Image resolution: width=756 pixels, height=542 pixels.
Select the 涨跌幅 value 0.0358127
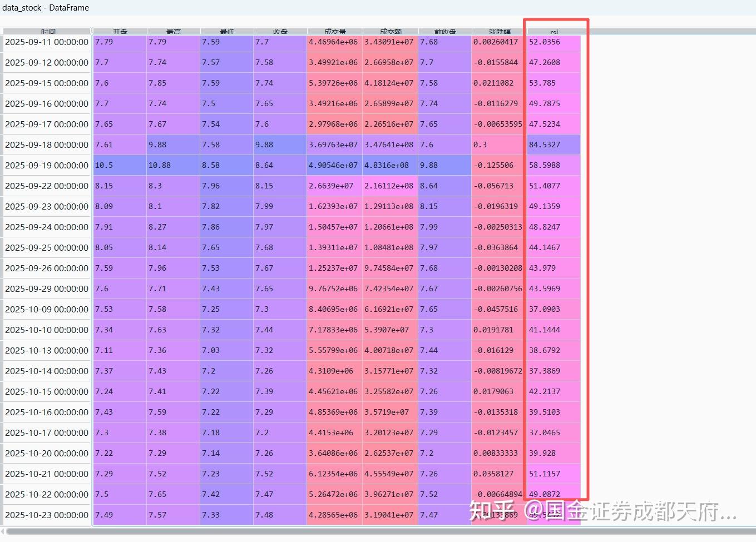[x=498, y=474]
